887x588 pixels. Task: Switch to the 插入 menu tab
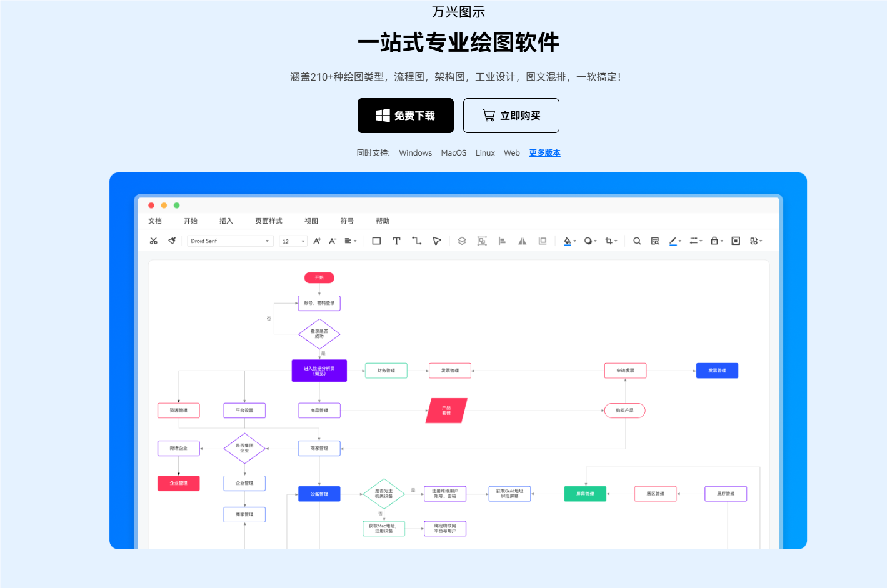[226, 221]
